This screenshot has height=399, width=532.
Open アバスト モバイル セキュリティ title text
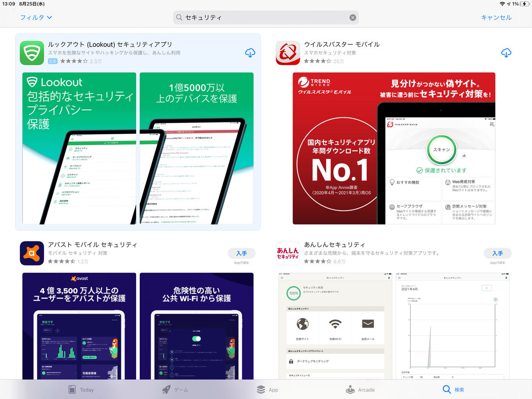tap(92, 245)
